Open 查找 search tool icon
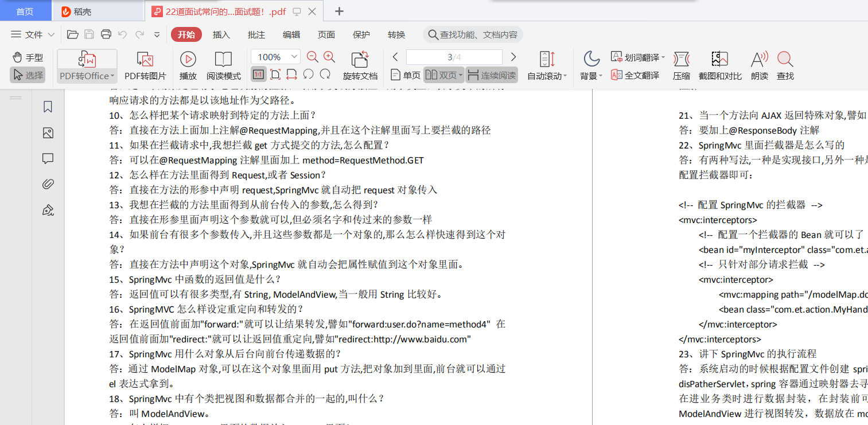This screenshot has height=425, width=868. tap(785, 66)
